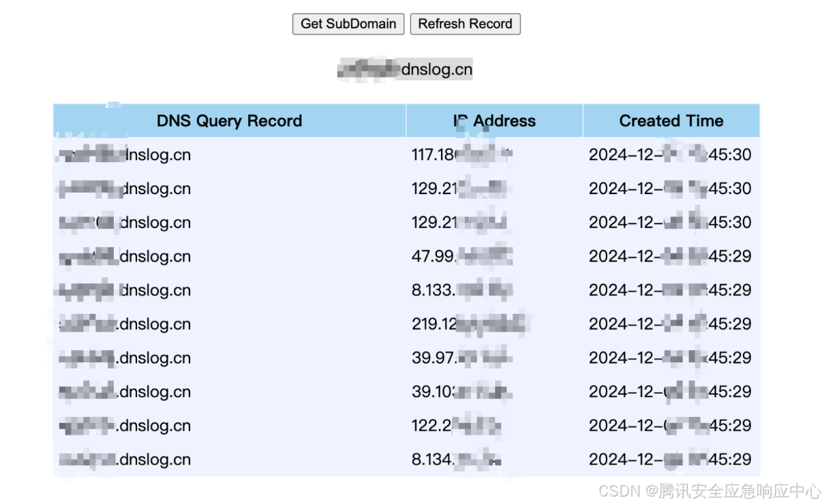The width and height of the screenshot is (824, 504).
Task: Select the created time in the 8.134 row
Action: click(x=670, y=460)
